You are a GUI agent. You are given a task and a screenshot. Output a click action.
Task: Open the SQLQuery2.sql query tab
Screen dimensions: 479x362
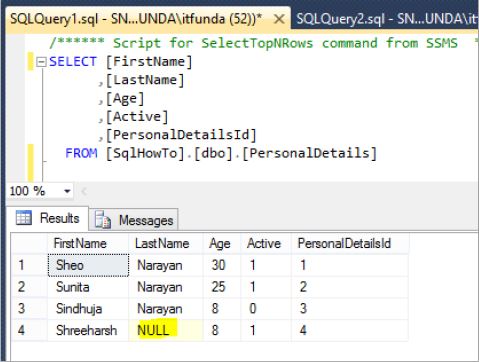(x=386, y=19)
